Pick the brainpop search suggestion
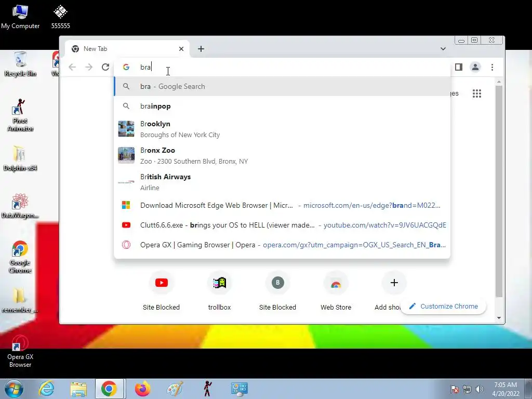Screen dimensions: 532x399 [282, 106]
